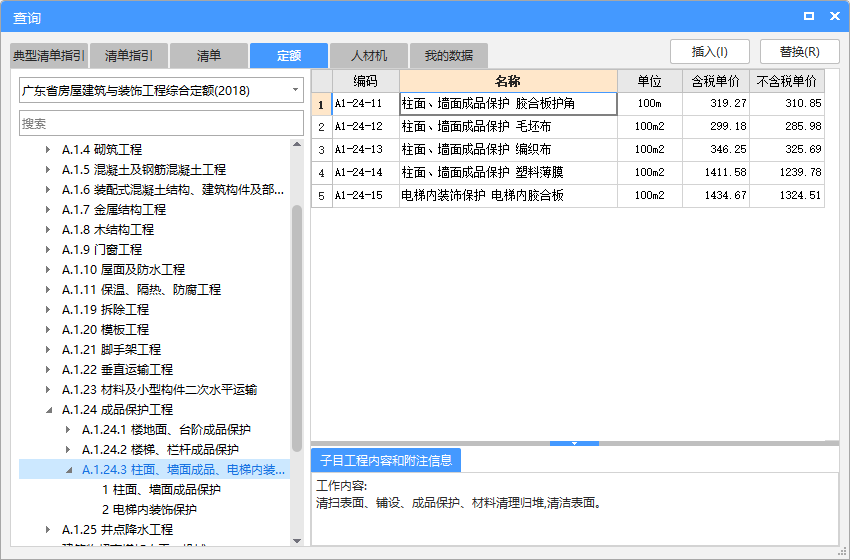Select code cell A1-24-12
The height and width of the screenshot is (560, 850).
pos(366,127)
